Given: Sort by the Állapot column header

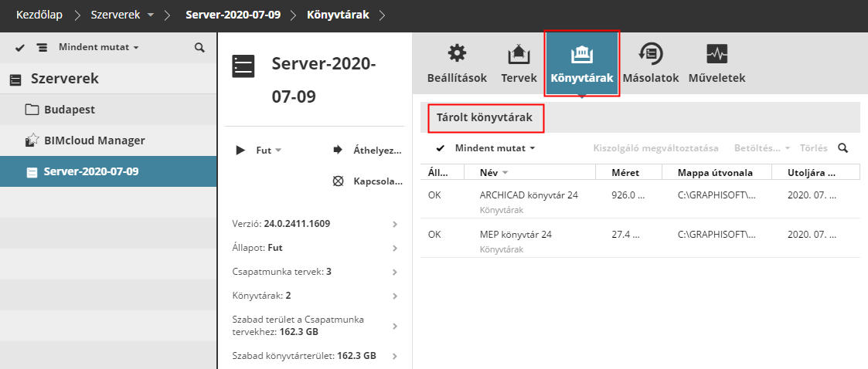Looking at the screenshot, I should coord(442,173).
